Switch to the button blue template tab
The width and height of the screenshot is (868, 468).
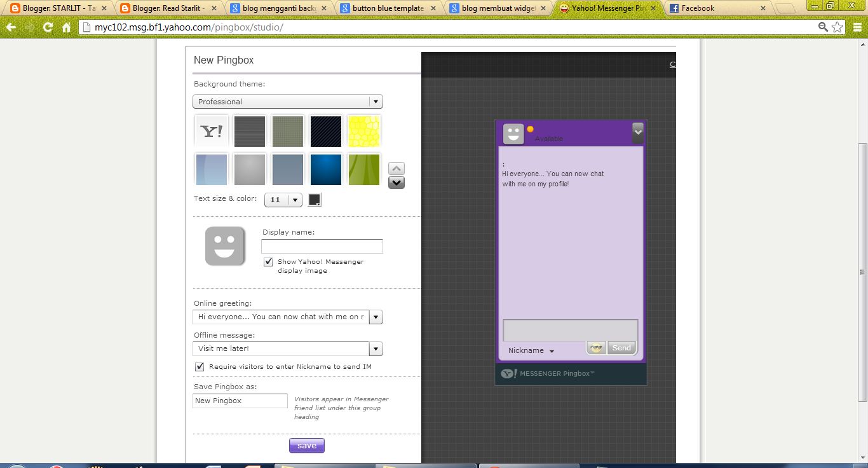tap(390, 8)
